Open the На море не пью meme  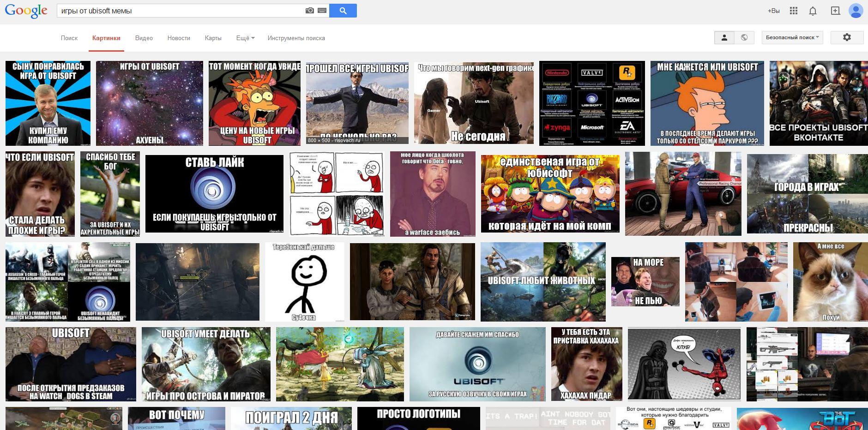tap(645, 282)
